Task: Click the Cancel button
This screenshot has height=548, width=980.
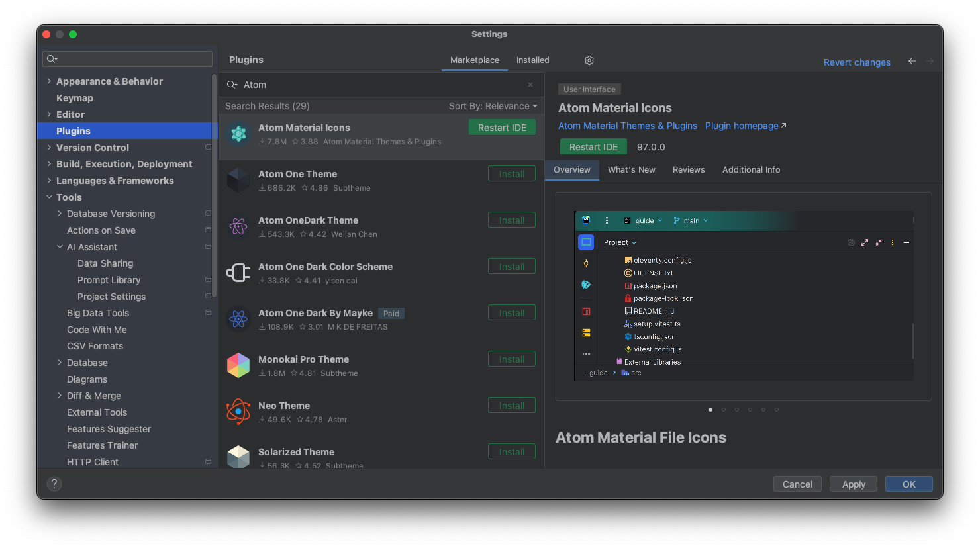Action: click(x=797, y=484)
